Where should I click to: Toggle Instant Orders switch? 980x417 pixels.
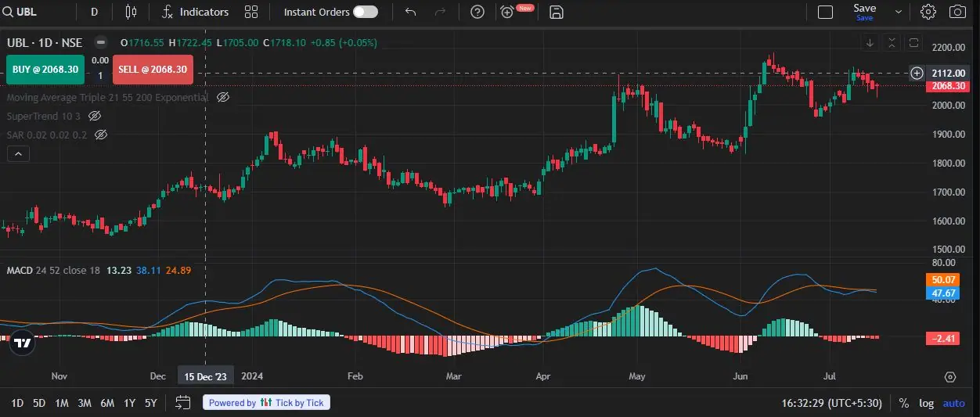point(365,12)
